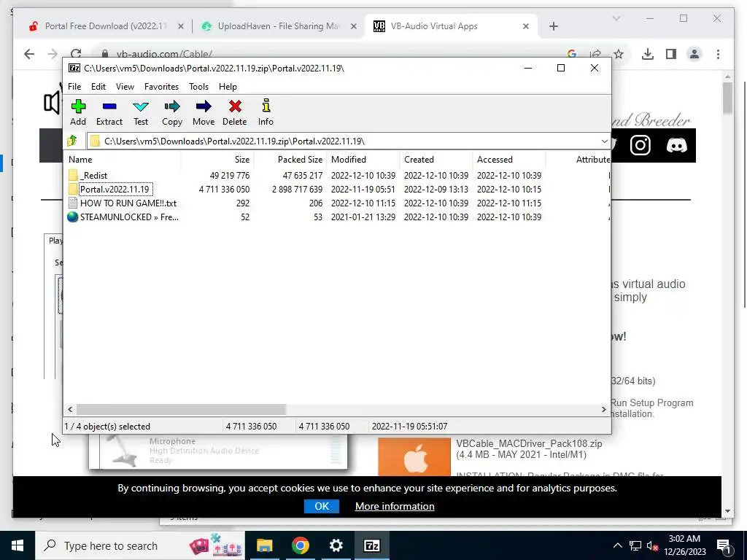
Task: Click the orange Apple download icon
Action: 414,457
